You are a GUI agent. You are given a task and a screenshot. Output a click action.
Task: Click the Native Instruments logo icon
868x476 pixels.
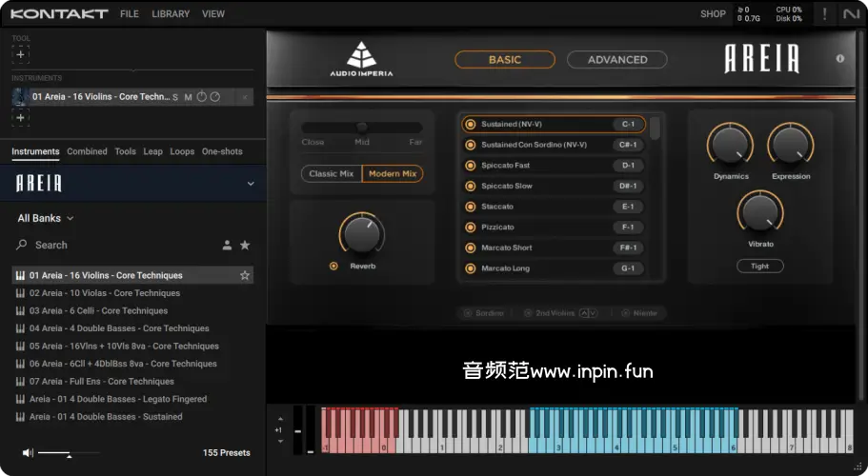[852, 14]
